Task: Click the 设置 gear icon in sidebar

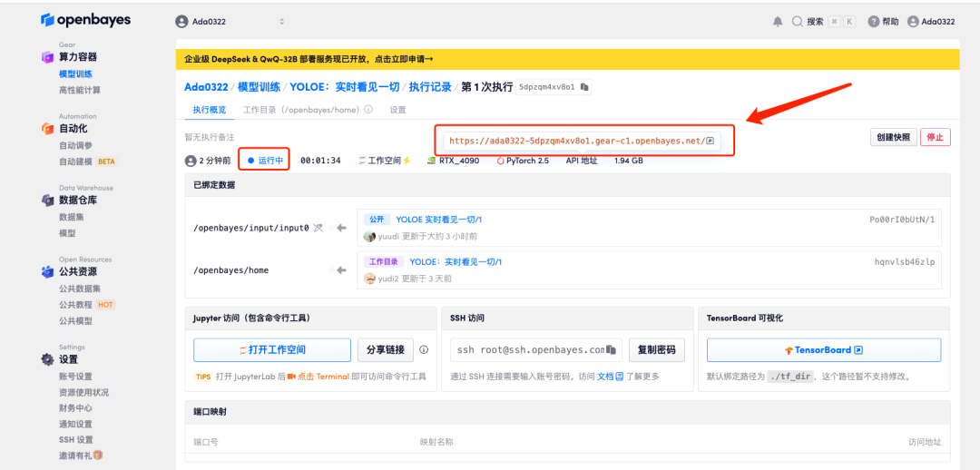Action: click(x=47, y=359)
